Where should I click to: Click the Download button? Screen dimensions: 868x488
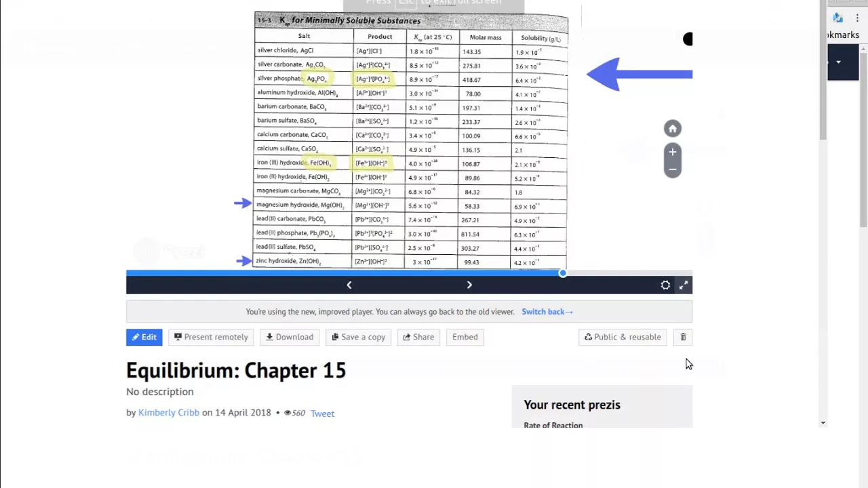[x=290, y=337]
